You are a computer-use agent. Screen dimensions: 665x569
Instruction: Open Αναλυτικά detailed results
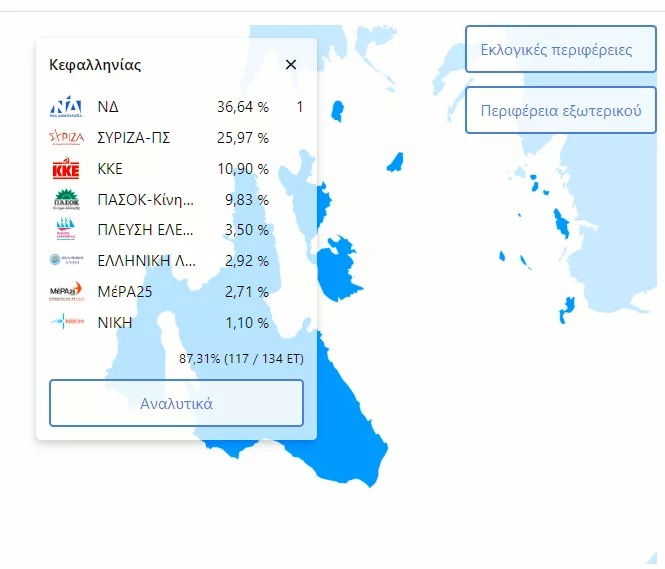pyautogui.click(x=176, y=403)
